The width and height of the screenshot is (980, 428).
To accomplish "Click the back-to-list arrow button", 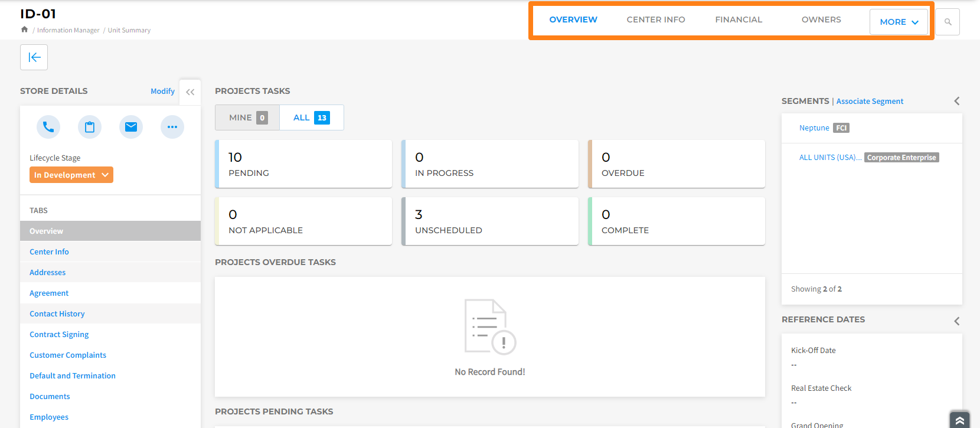I will 34,57.
